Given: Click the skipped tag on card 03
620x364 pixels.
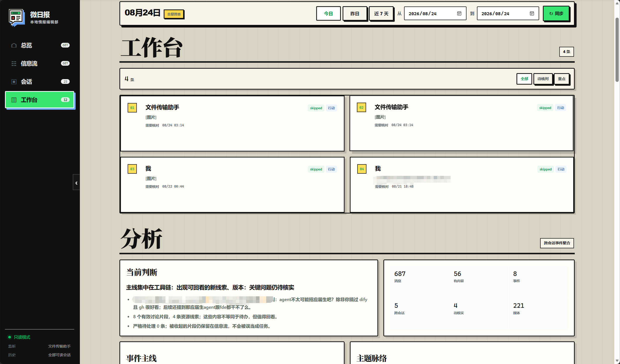Looking at the screenshot, I should click(x=316, y=169).
